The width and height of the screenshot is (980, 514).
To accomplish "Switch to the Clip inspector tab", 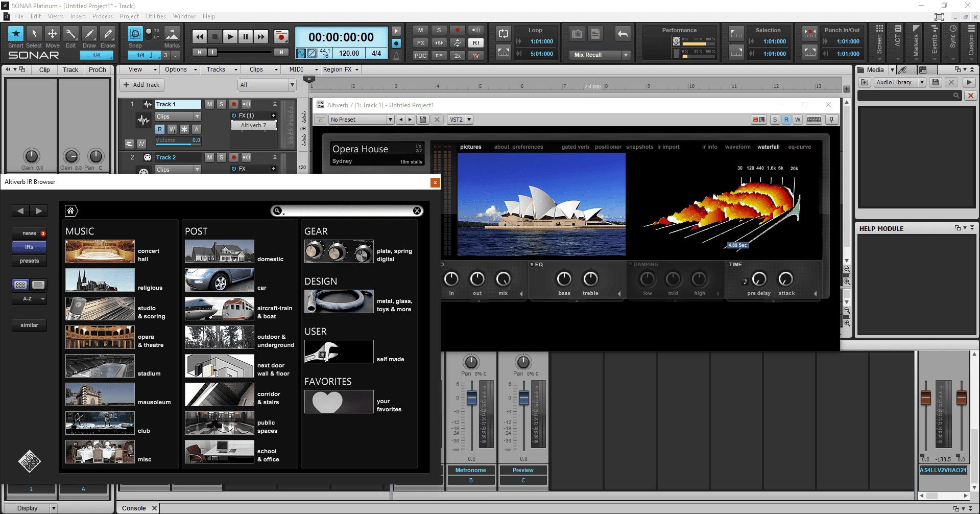I will [x=44, y=70].
